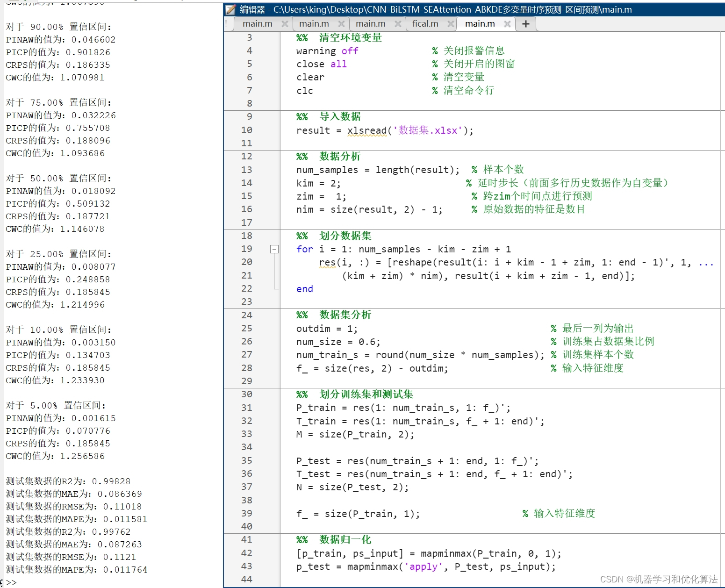The image size is (725, 588).
Task: Click the 'end' keyword on line 22
Action: pos(305,289)
